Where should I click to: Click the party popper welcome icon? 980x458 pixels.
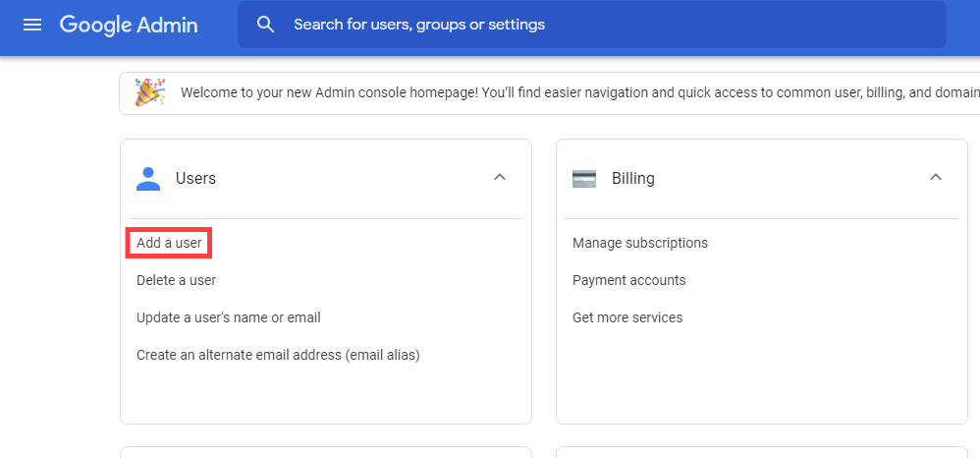click(150, 92)
